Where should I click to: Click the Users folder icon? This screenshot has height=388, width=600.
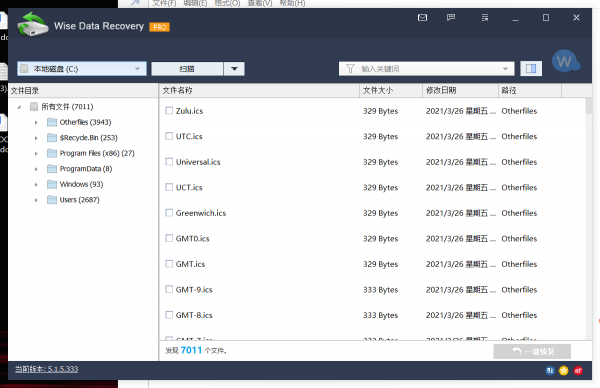52,200
